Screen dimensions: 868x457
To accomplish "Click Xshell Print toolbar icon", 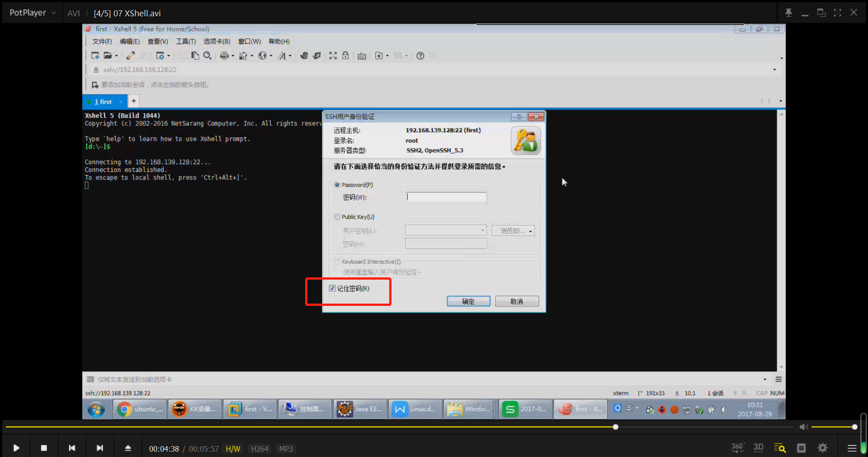I will 224,55.
